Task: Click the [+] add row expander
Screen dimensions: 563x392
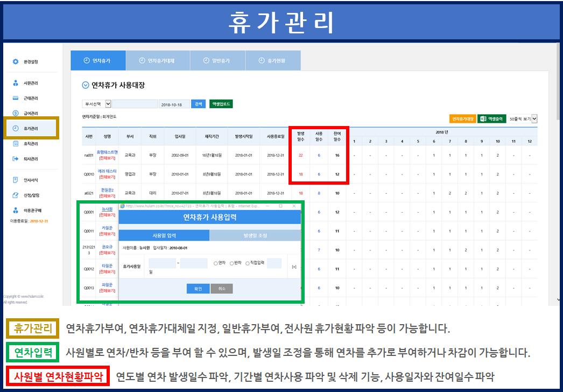Action: (x=294, y=267)
